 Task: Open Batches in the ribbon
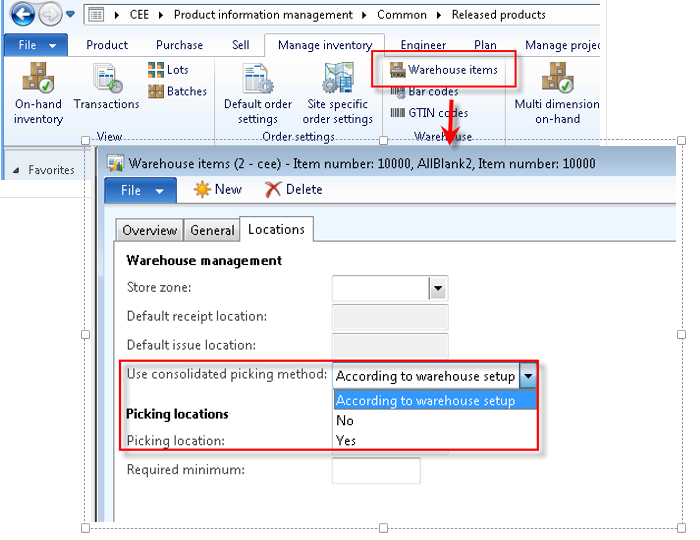click(177, 91)
